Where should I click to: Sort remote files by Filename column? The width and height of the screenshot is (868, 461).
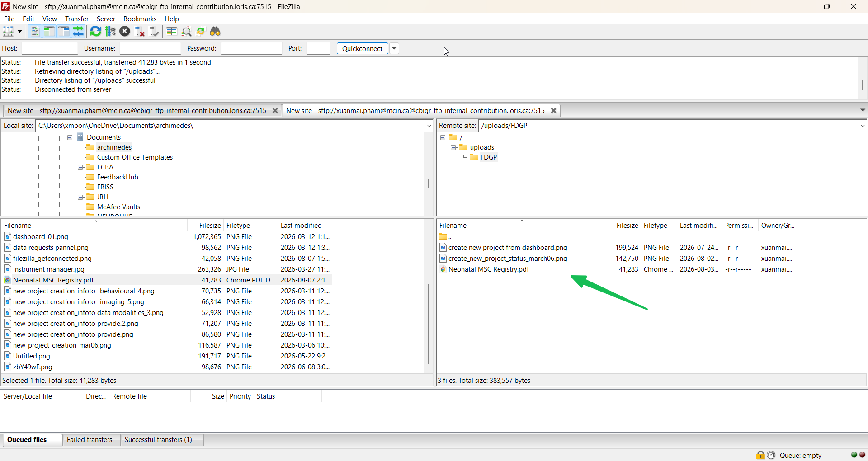[x=522, y=226]
